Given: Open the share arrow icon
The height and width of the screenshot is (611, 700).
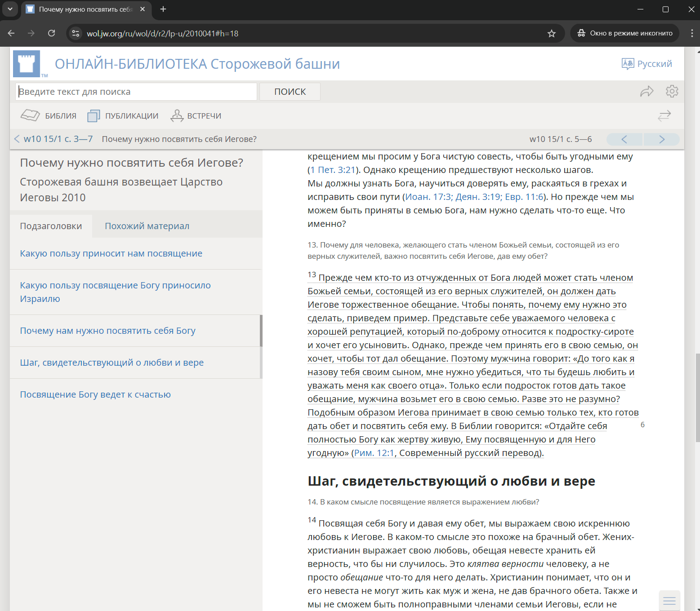Looking at the screenshot, I should [x=646, y=92].
